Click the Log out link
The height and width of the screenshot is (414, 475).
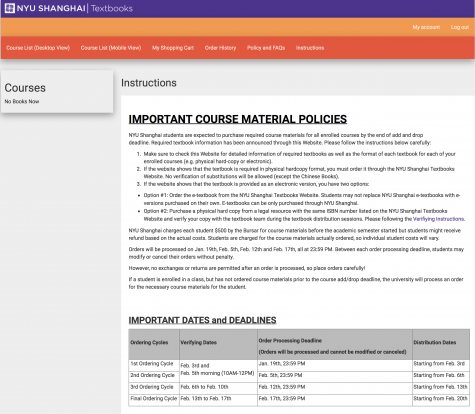click(x=460, y=27)
